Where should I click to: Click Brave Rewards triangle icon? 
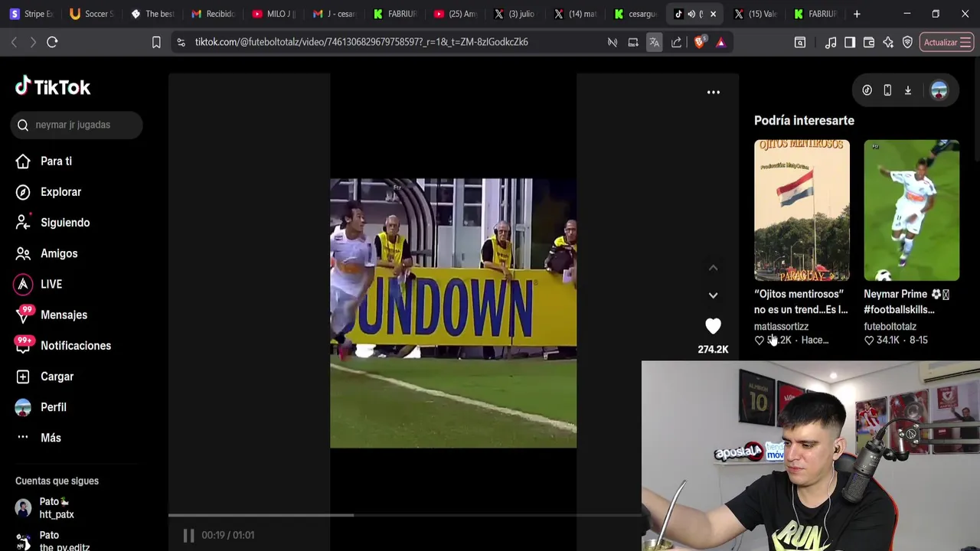720,42
